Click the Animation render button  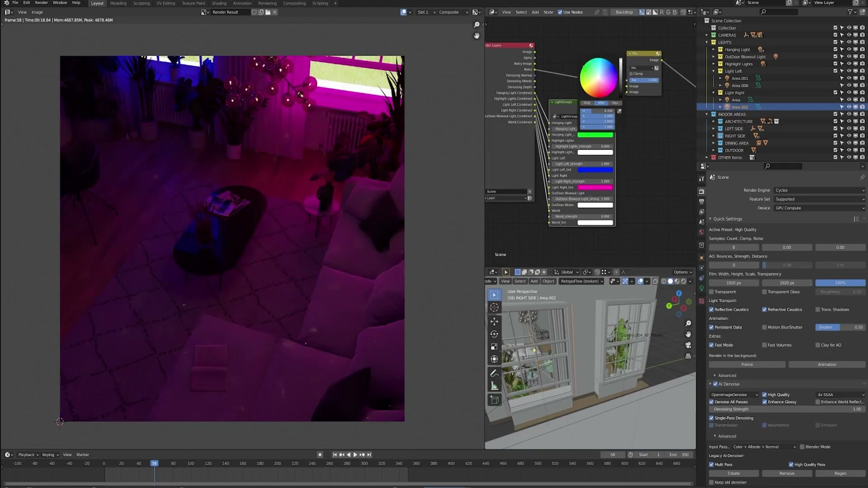coord(827,365)
